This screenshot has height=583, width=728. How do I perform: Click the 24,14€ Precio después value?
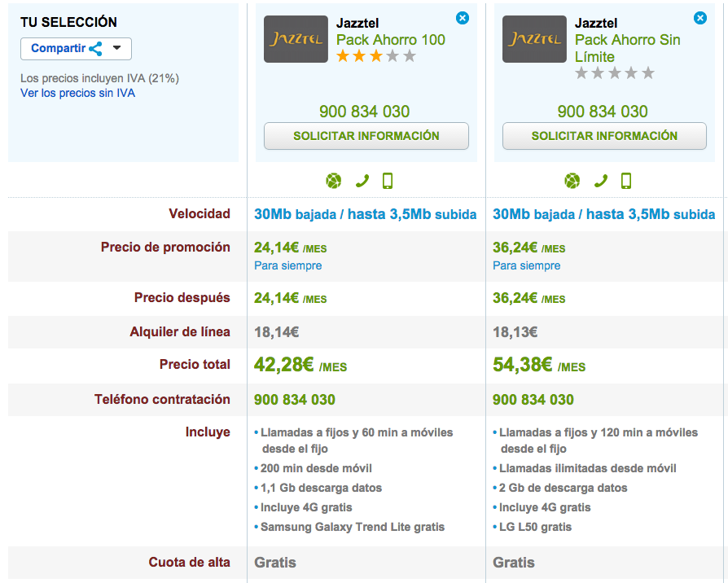tap(290, 298)
